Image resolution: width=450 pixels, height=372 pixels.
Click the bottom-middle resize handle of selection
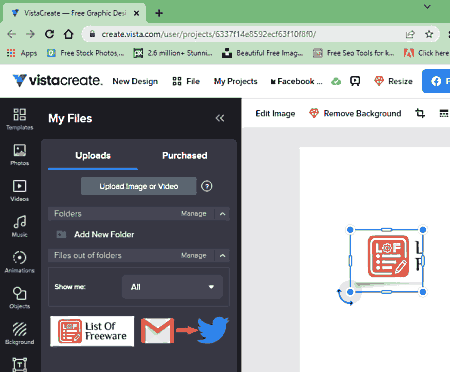pos(386,292)
